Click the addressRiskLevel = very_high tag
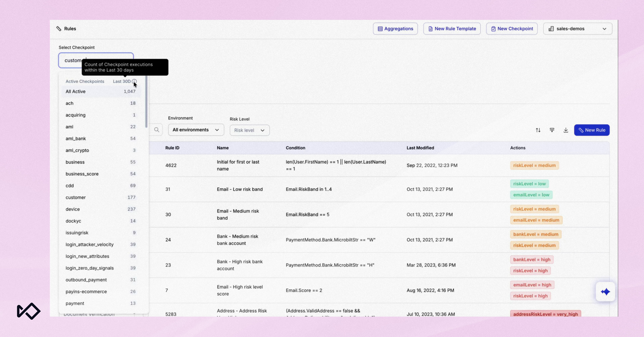Screen dimensions: 644x337 click(x=546, y=314)
